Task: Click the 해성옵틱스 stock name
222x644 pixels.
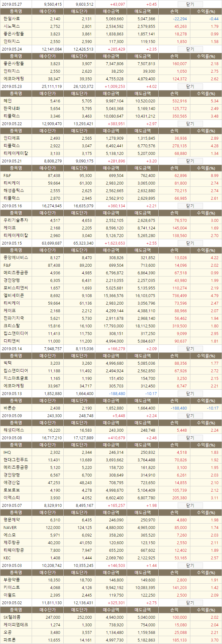Action: (14, 191)
